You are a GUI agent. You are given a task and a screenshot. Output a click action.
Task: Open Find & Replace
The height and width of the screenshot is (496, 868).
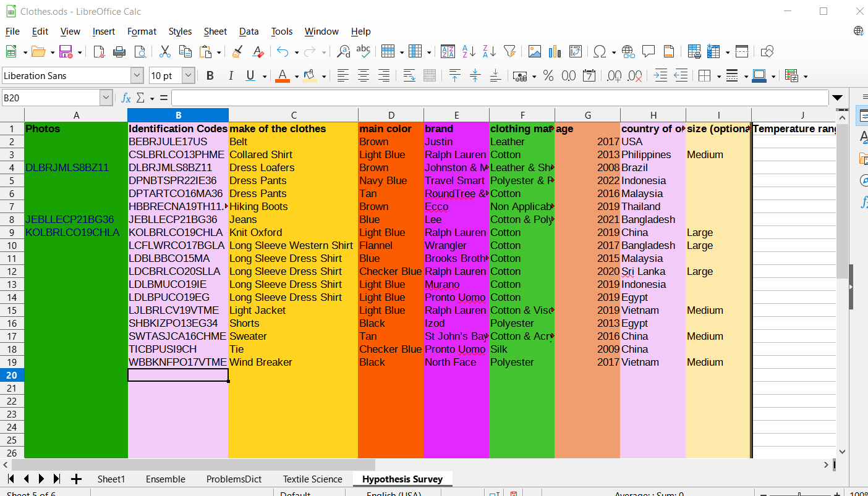tap(343, 52)
